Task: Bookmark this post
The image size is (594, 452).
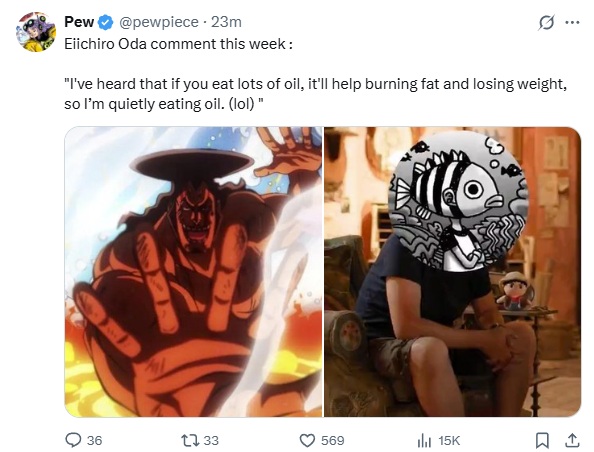Action: [x=542, y=440]
